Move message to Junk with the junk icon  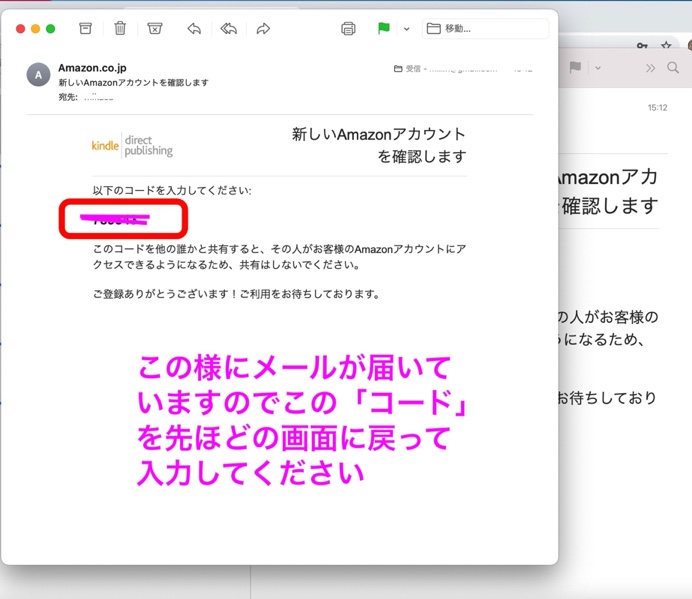point(154,29)
